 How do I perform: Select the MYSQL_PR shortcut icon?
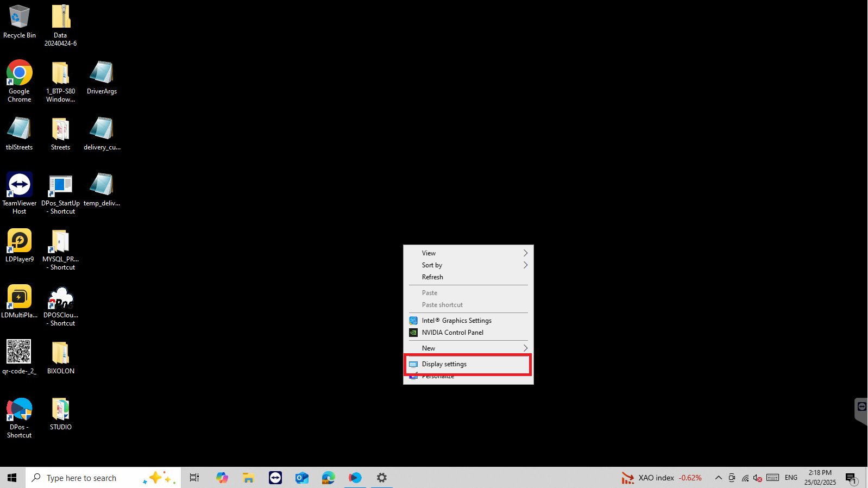click(x=61, y=249)
